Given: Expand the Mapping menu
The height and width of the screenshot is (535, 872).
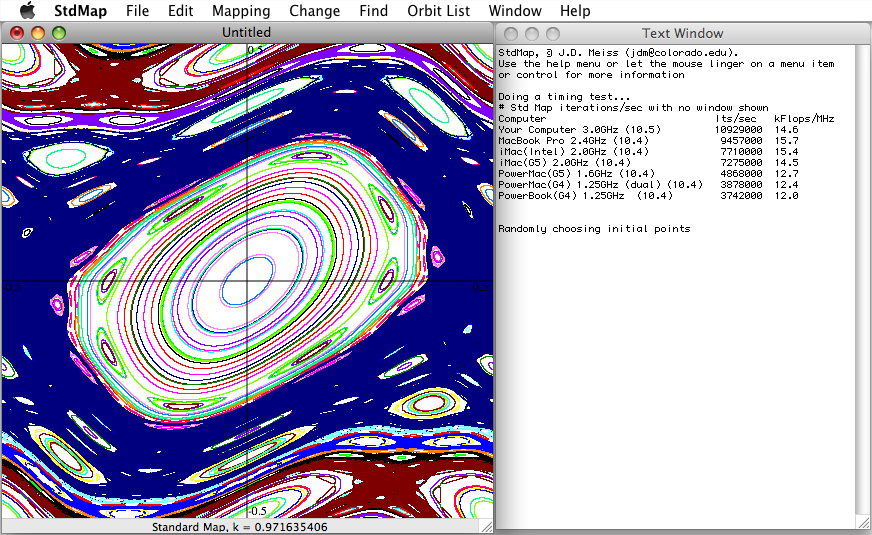Looking at the screenshot, I should click(x=241, y=11).
